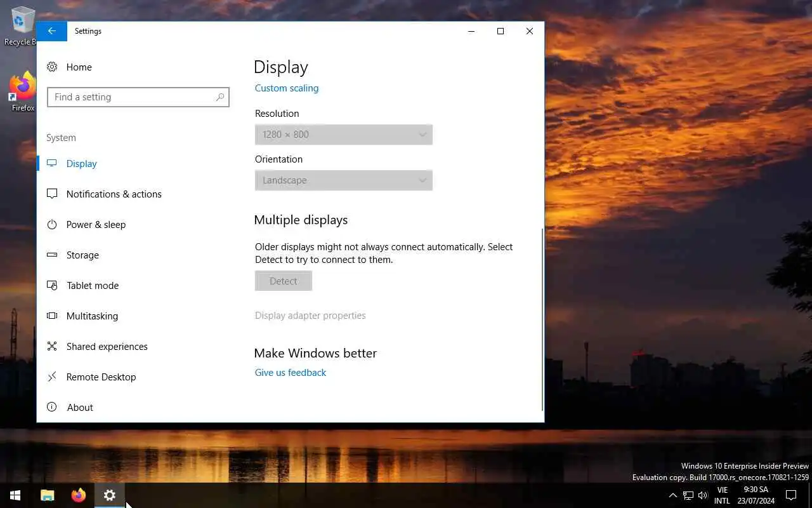This screenshot has width=812, height=508.
Task: Open Display adapter properties link
Action: click(310, 316)
